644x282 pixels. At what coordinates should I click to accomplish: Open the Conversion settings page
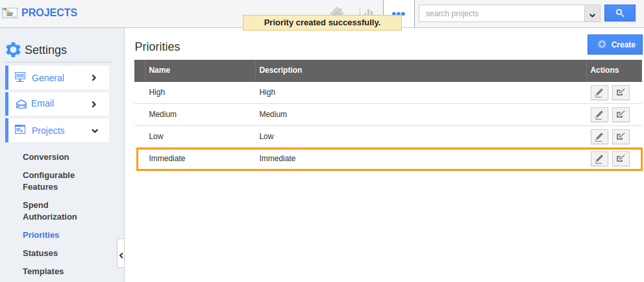[46, 157]
